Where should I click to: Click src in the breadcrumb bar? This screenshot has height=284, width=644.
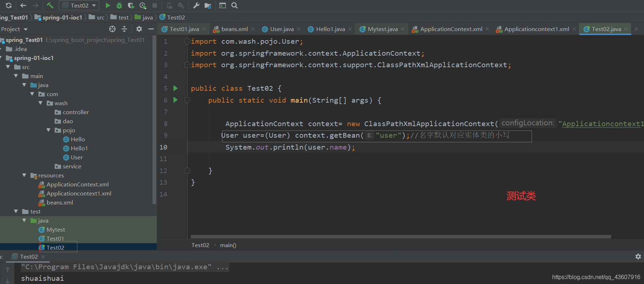[x=97, y=17]
